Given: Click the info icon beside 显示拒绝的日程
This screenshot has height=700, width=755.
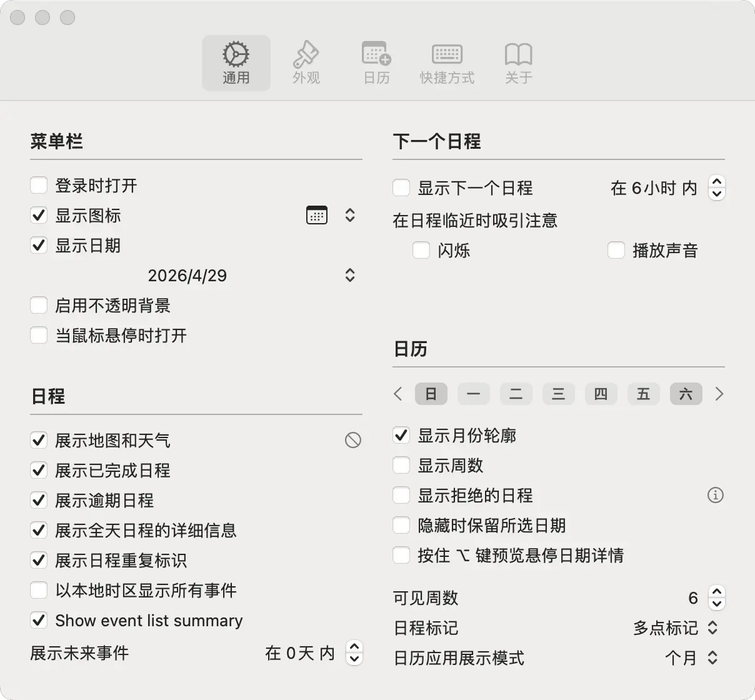Looking at the screenshot, I should 715,496.
